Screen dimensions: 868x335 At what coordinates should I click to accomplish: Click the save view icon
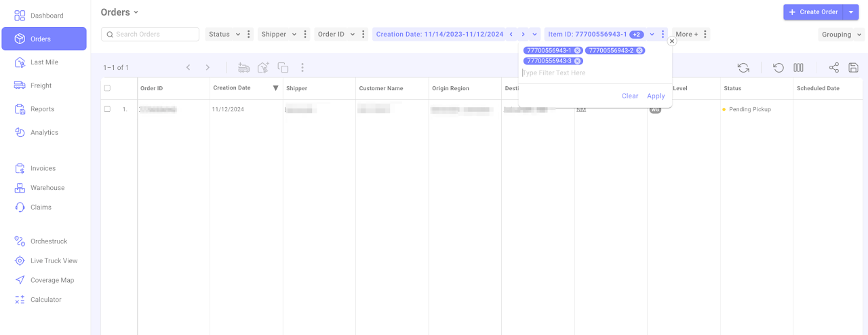[854, 68]
